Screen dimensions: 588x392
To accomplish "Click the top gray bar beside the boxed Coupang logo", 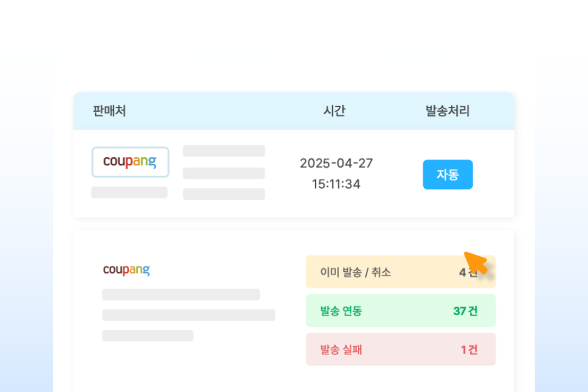I will (224, 151).
